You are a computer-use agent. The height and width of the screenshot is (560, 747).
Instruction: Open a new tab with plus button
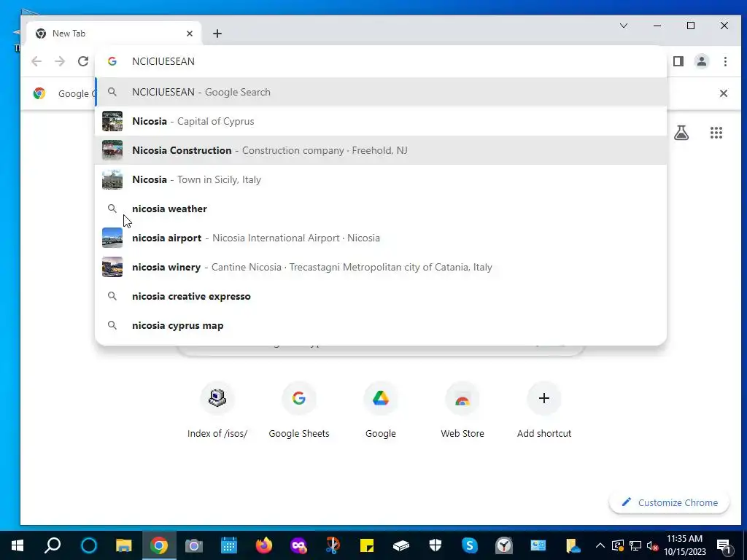(217, 34)
